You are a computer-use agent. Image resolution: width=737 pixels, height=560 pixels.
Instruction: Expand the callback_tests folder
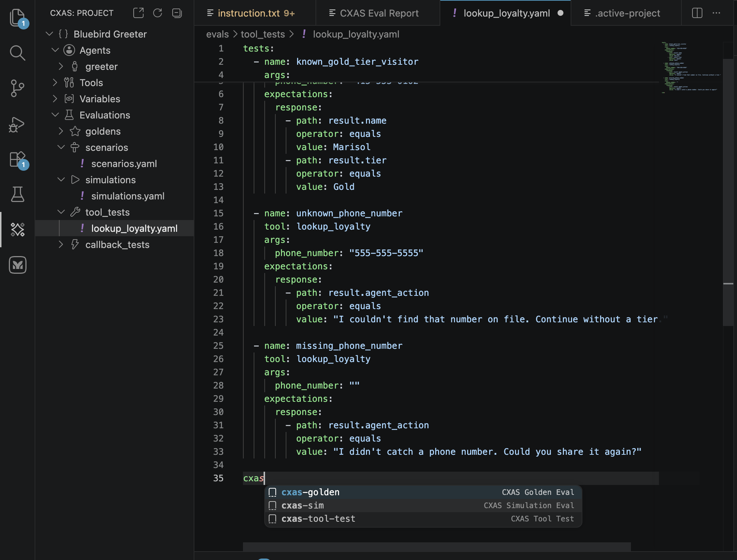[x=61, y=244]
